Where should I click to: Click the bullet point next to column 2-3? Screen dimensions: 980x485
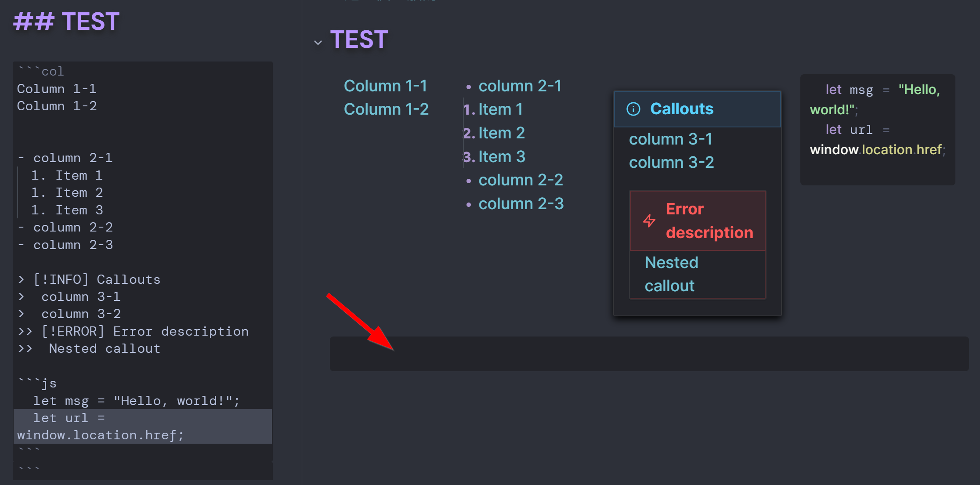468,204
